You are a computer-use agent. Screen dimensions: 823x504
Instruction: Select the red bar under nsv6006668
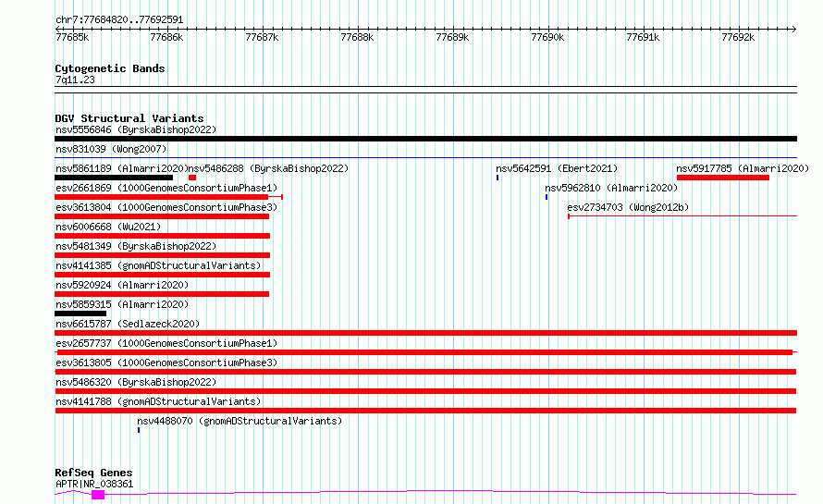tap(162, 236)
